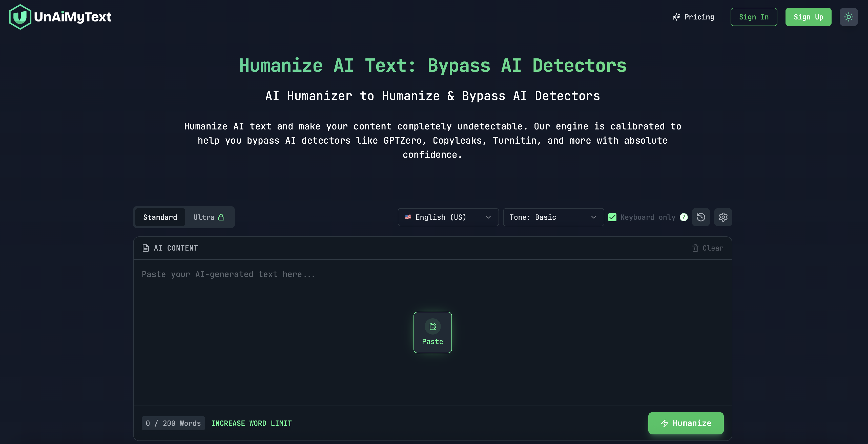Open the settings gear icon
This screenshot has height=444, width=868.
[x=723, y=217]
